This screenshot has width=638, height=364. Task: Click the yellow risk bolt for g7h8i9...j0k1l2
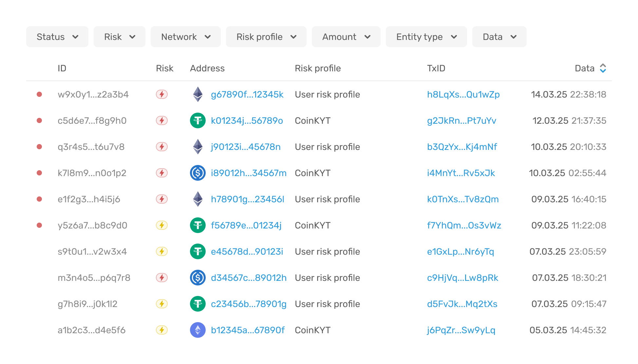coord(162,304)
